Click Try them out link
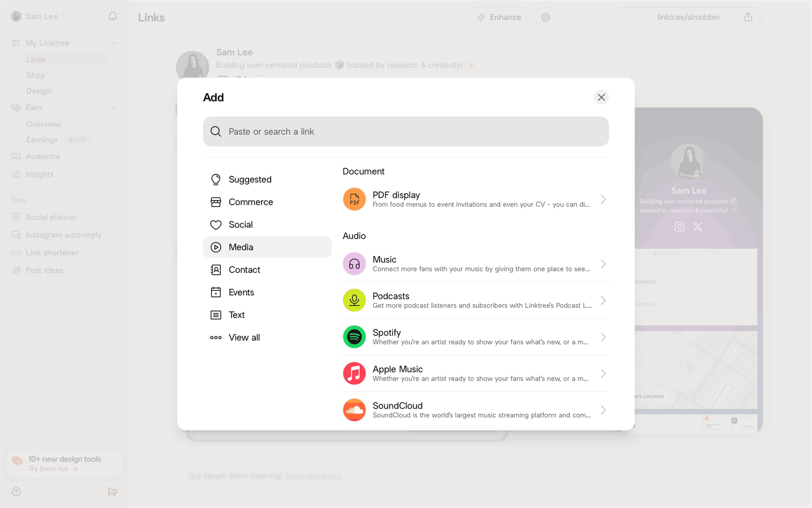812x508 pixels. point(53,469)
